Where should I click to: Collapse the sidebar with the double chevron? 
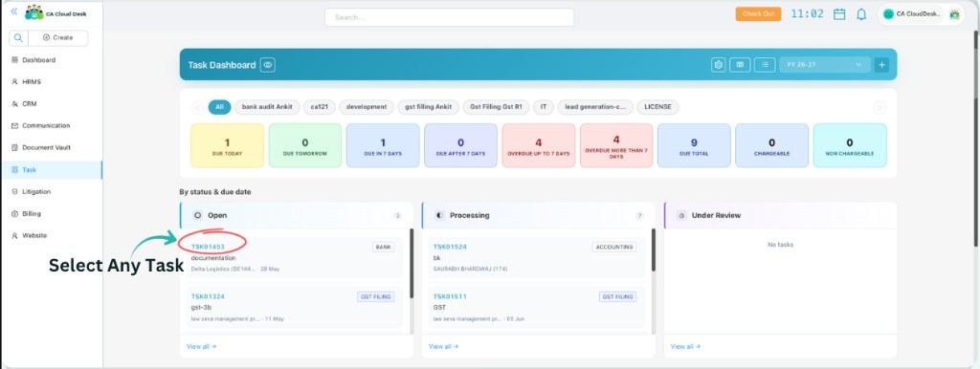click(x=13, y=11)
